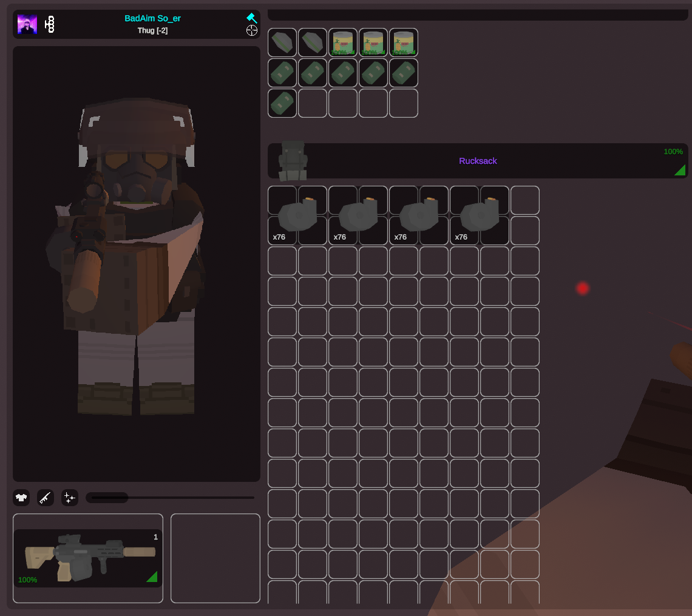Click the Thug [-2] reputation text
692x616 pixels.
pos(152,30)
